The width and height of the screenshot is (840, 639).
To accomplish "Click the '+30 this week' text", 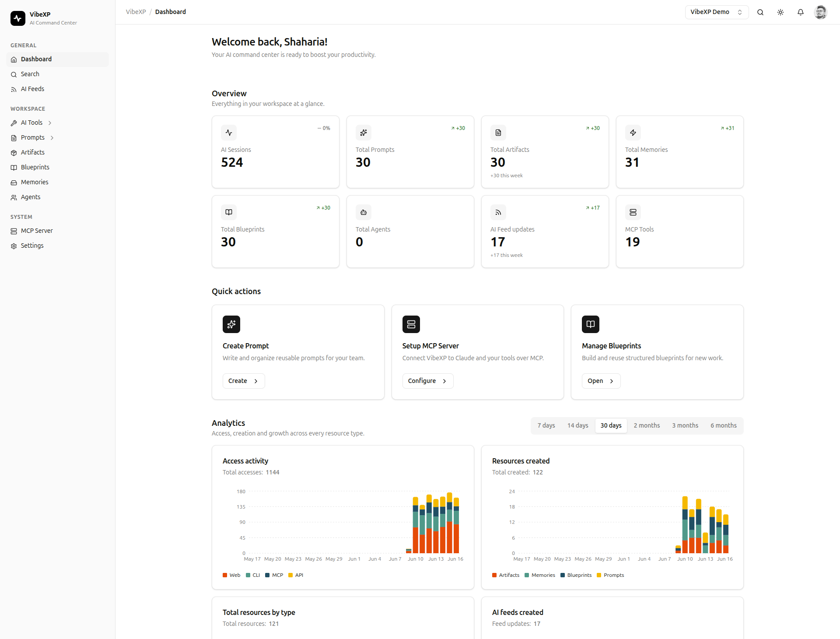I will [x=507, y=176].
